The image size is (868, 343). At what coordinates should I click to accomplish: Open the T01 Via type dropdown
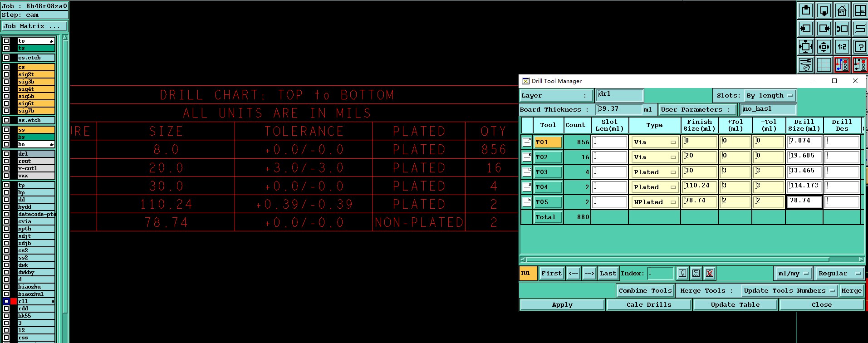coord(655,142)
